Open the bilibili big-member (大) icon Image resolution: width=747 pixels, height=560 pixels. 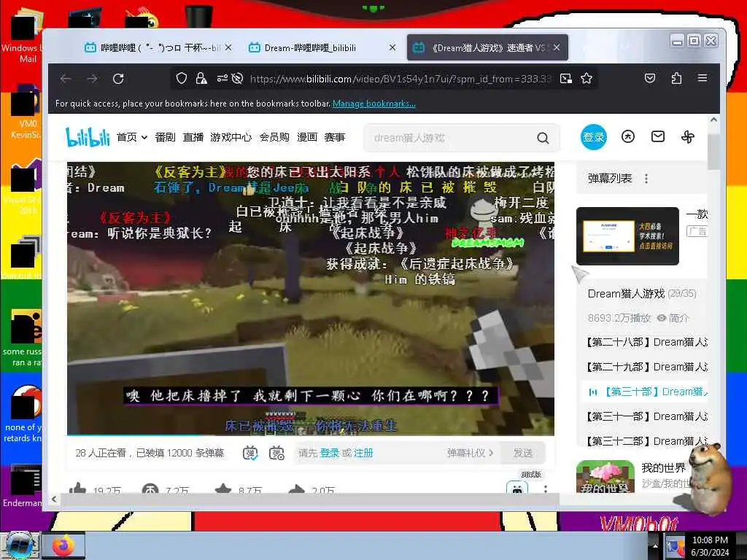628,137
